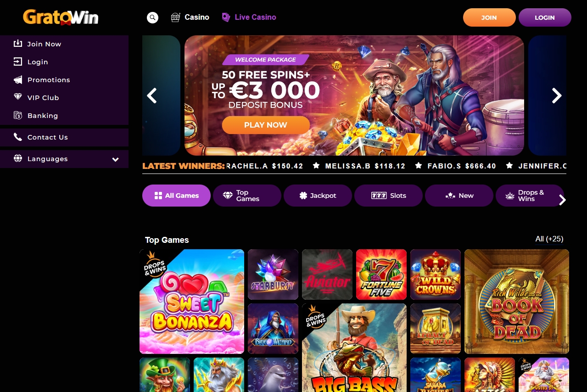The width and height of the screenshot is (587, 392).
Task: Click the orange JOIN button
Action: click(489, 17)
